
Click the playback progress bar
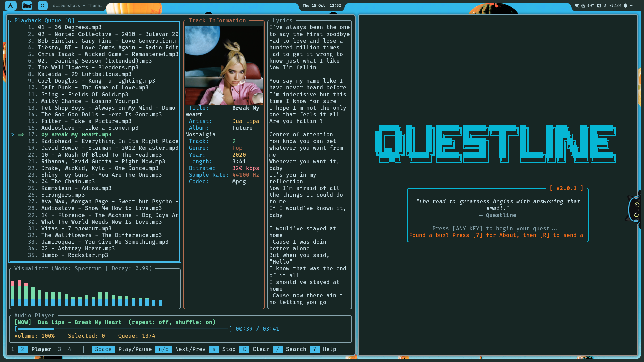(123, 329)
